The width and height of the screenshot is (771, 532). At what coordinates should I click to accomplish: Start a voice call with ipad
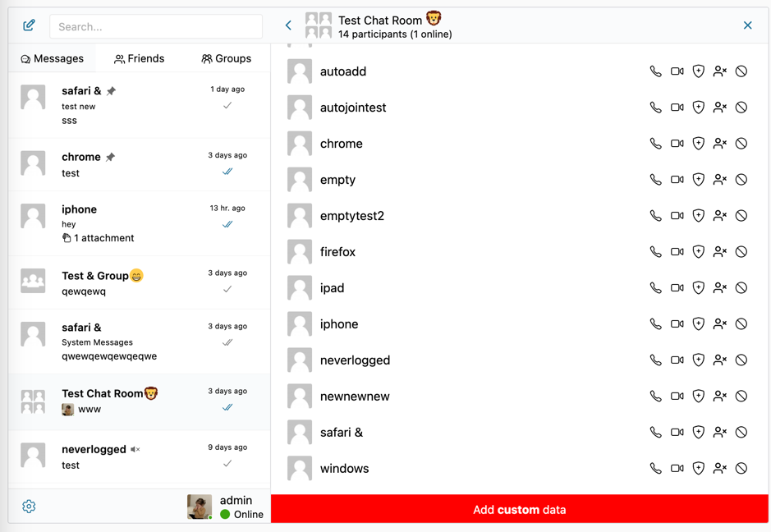(655, 287)
